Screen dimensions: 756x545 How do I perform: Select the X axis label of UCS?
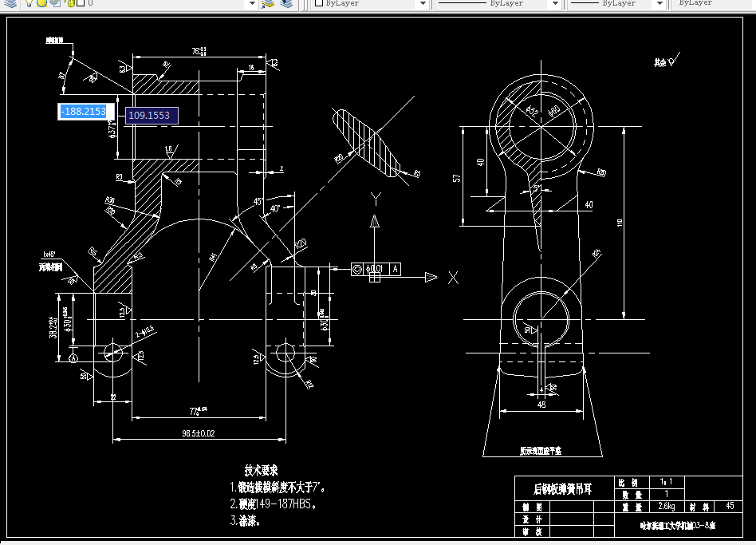453,278
